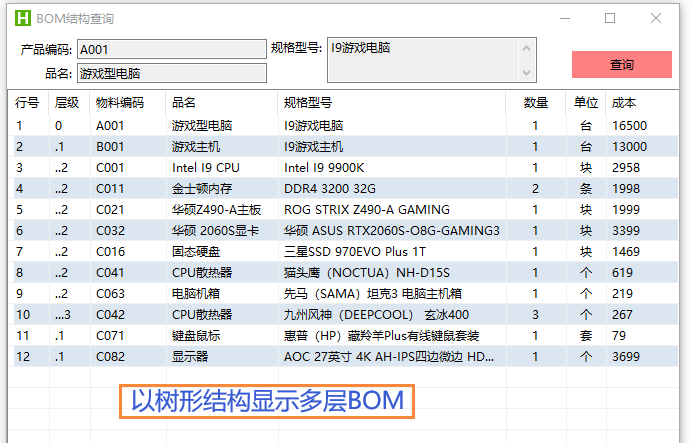Click the 层级 column header
The image size is (690, 443).
pyautogui.click(x=67, y=103)
